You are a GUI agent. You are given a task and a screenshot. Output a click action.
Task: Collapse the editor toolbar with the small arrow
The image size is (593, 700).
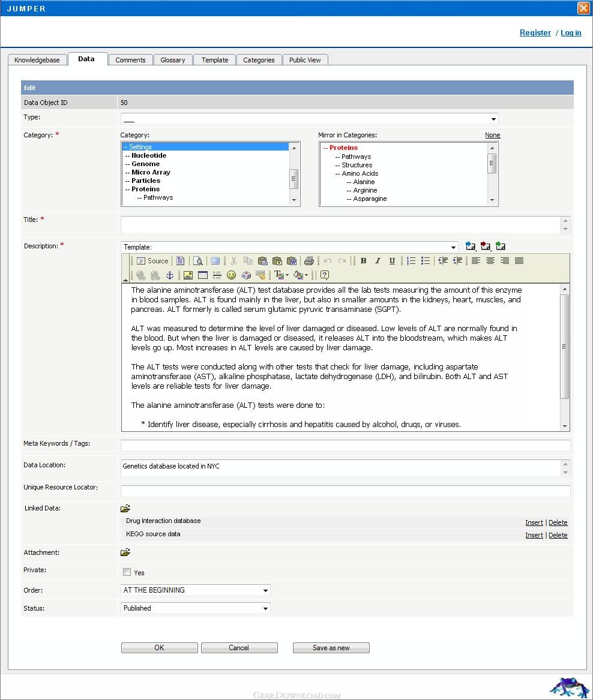pyautogui.click(x=125, y=280)
